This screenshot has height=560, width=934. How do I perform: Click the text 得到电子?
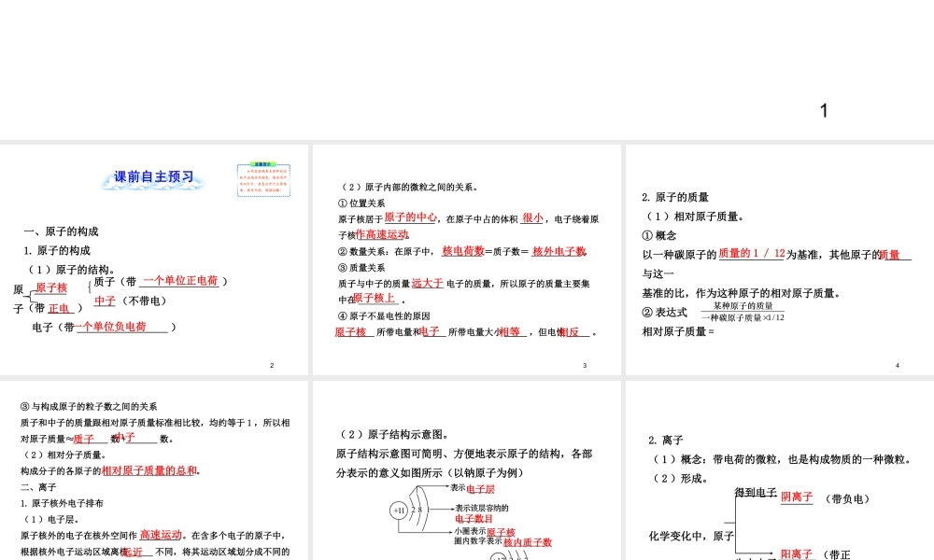(x=756, y=492)
